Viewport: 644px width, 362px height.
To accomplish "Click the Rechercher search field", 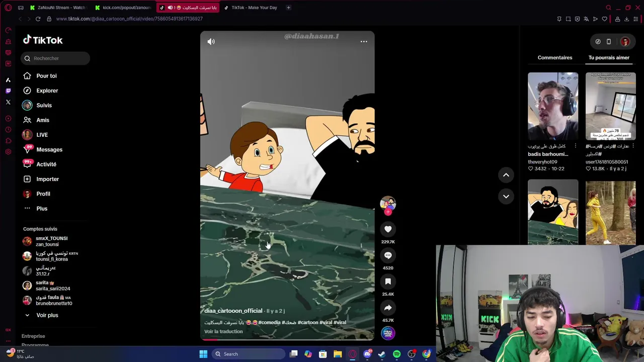I will point(56,58).
